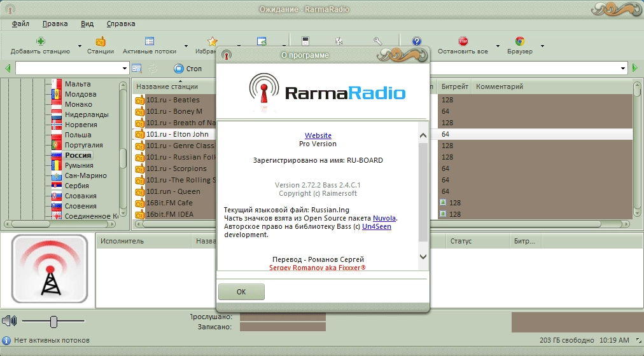Expand the Браузер dropdown arrow
644x356 pixels.
[x=542, y=46]
